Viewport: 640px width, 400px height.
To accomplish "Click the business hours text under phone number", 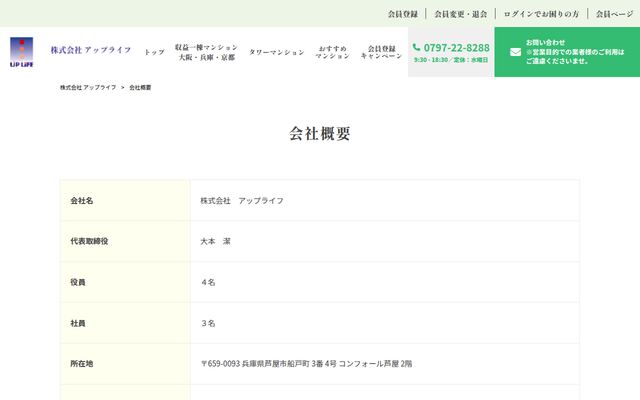I will click(451, 60).
